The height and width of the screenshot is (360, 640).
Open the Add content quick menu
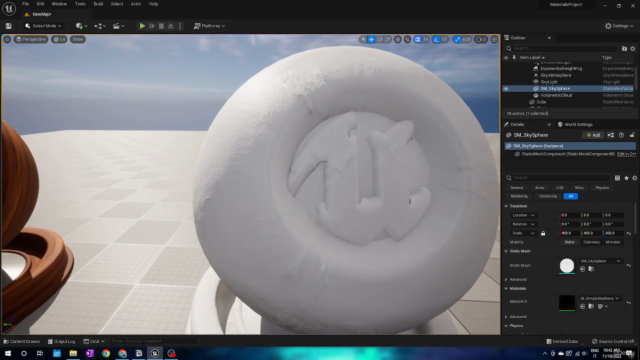[81, 26]
